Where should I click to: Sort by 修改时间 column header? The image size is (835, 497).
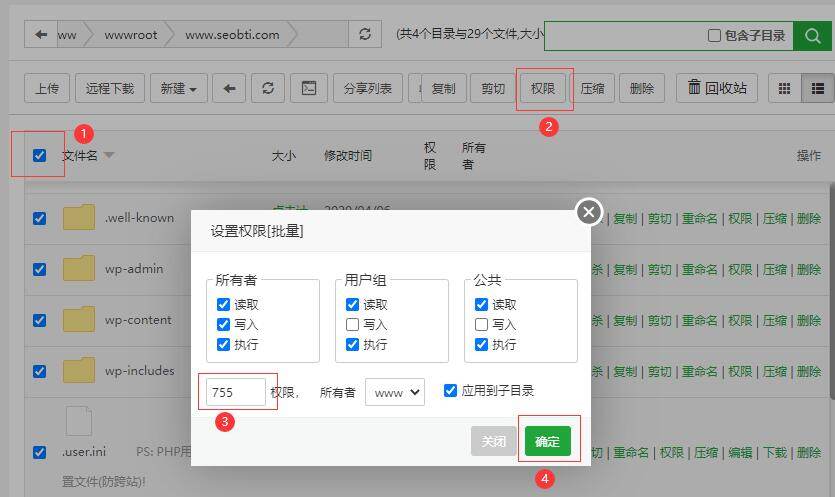point(348,156)
